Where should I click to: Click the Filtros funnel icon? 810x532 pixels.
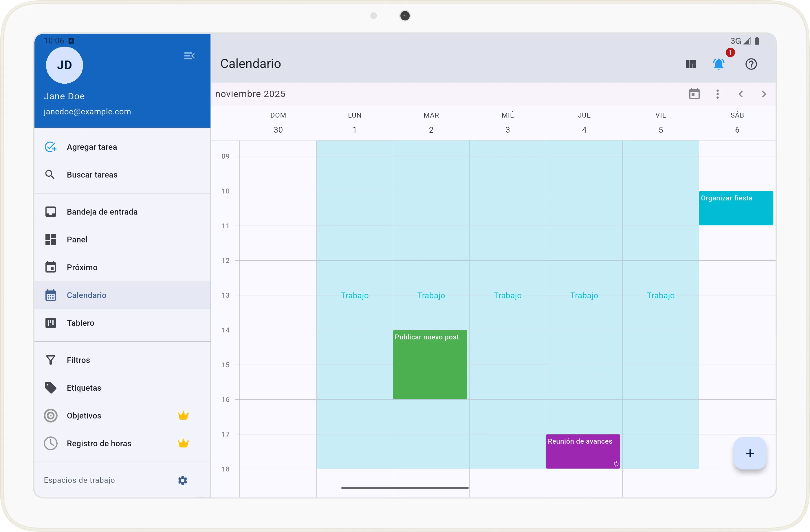point(50,360)
